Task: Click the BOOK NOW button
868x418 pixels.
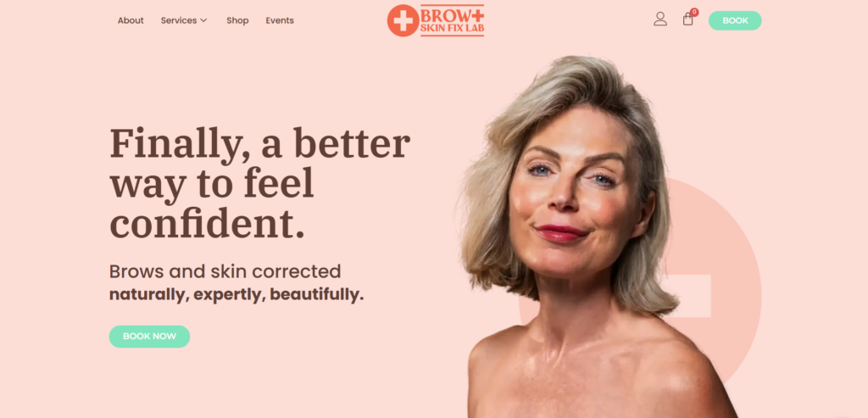Action: coord(149,337)
